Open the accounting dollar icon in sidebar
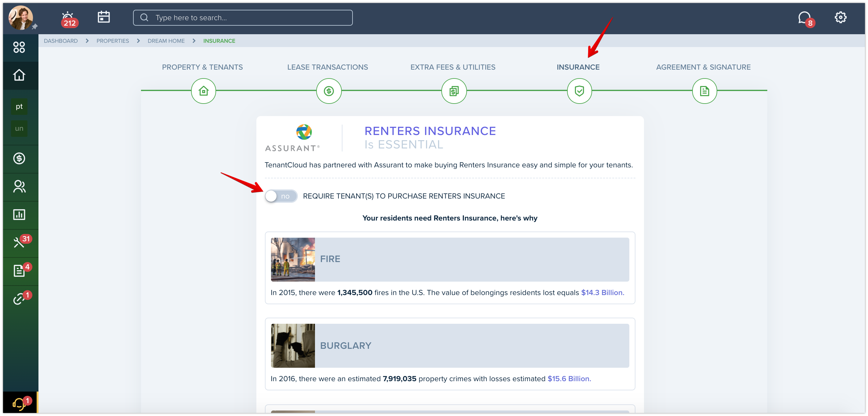The width and height of the screenshot is (868, 416). pyautogui.click(x=19, y=158)
